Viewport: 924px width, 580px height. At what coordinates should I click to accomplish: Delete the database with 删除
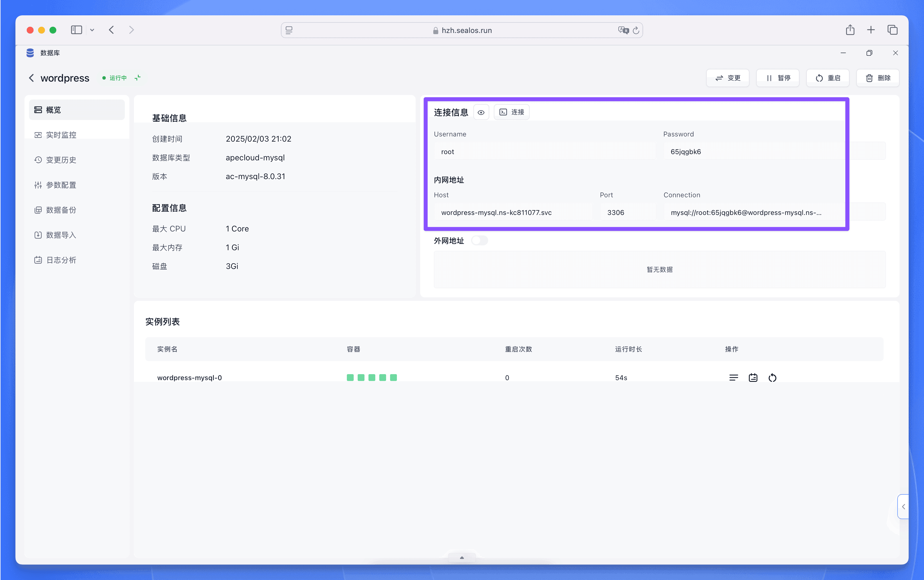[878, 78]
